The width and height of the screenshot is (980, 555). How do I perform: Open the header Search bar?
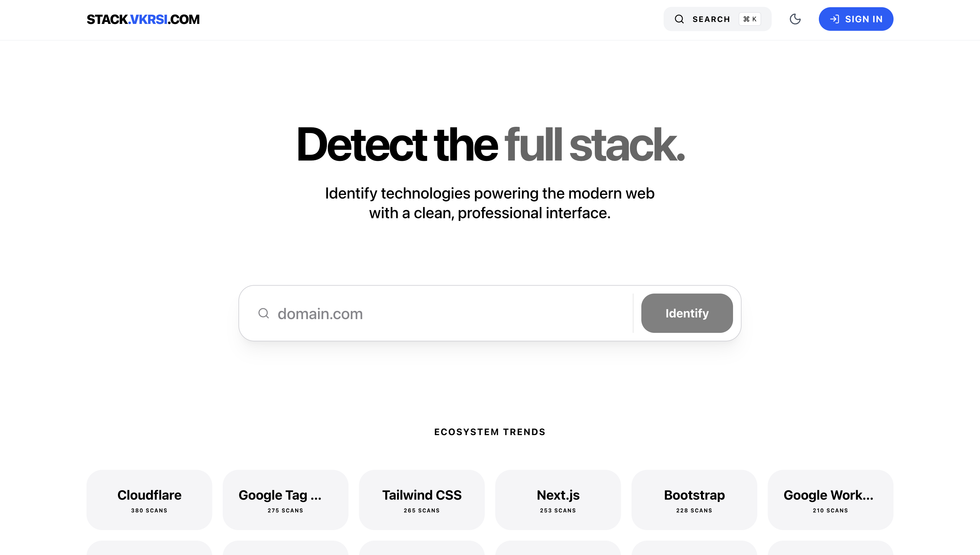711,19
